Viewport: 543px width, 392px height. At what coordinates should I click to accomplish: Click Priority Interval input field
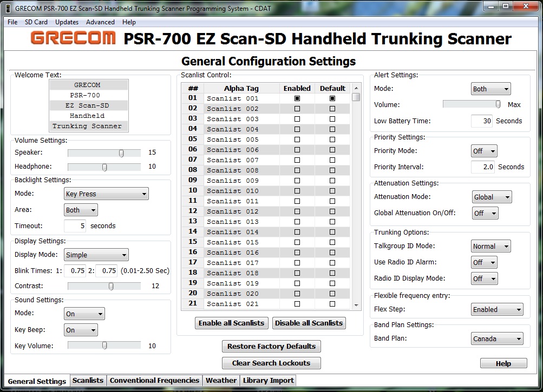point(483,167)
